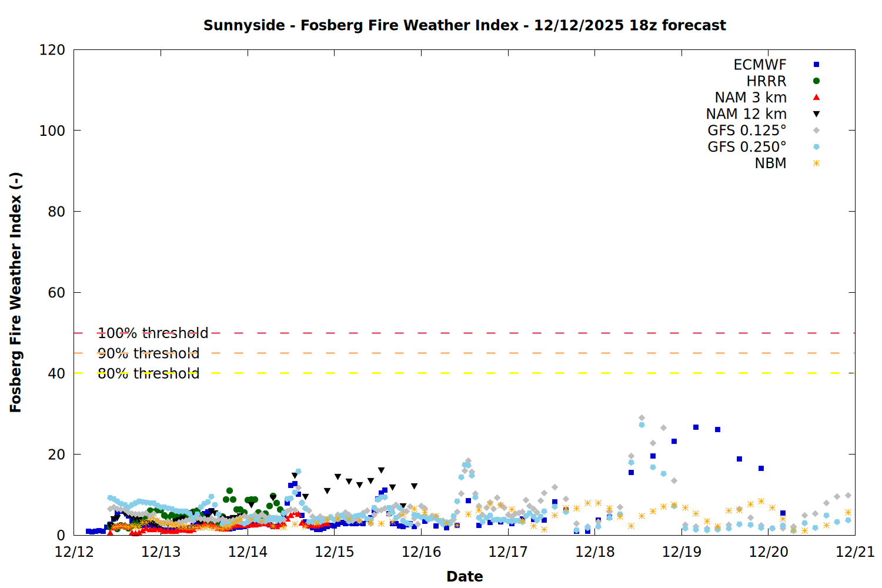Click the ECMWF legend text label
This screenshot has height=588, width=882.
pos(760,65)
